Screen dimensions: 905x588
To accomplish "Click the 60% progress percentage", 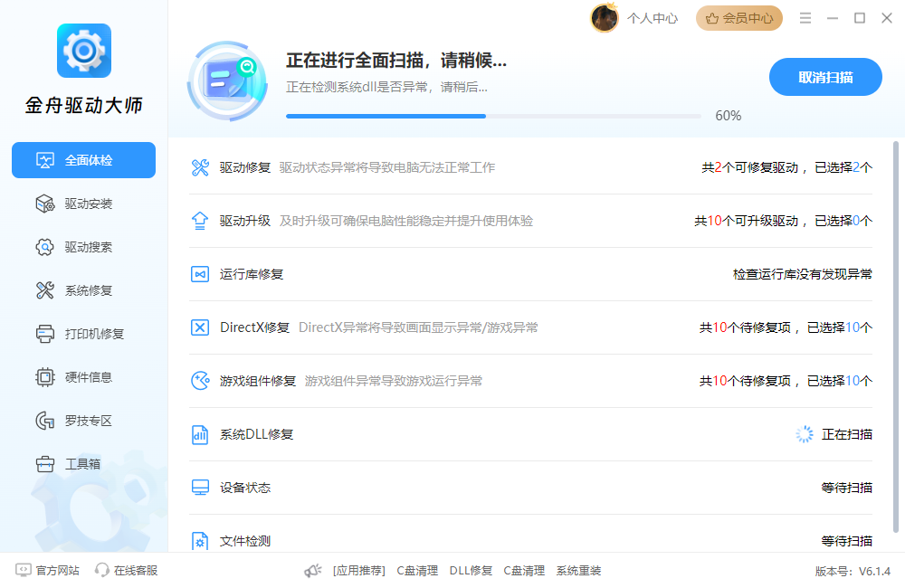I will coord(729,116).
